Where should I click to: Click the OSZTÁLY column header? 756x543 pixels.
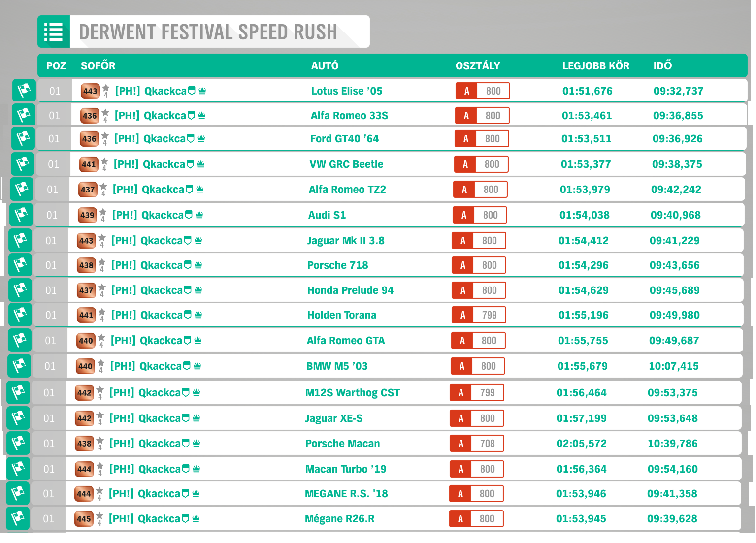pos(477,66)
